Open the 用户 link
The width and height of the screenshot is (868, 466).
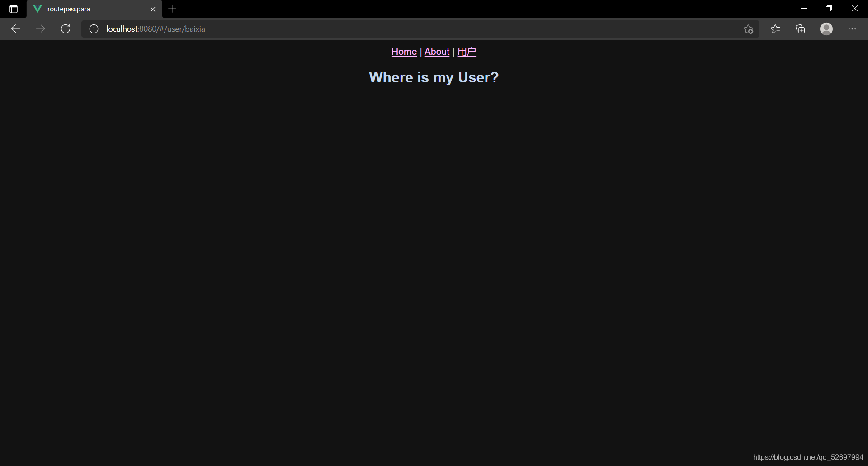(467, 52)
